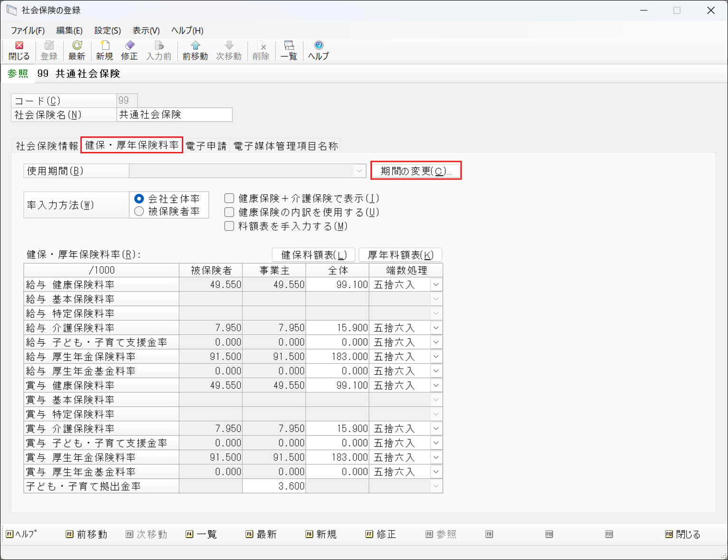The width and height of the screenshot is (728, 560).
Task: Open 端数処理 dropdown for 給与 健康保険料率
Action: (x=436, y=285)
